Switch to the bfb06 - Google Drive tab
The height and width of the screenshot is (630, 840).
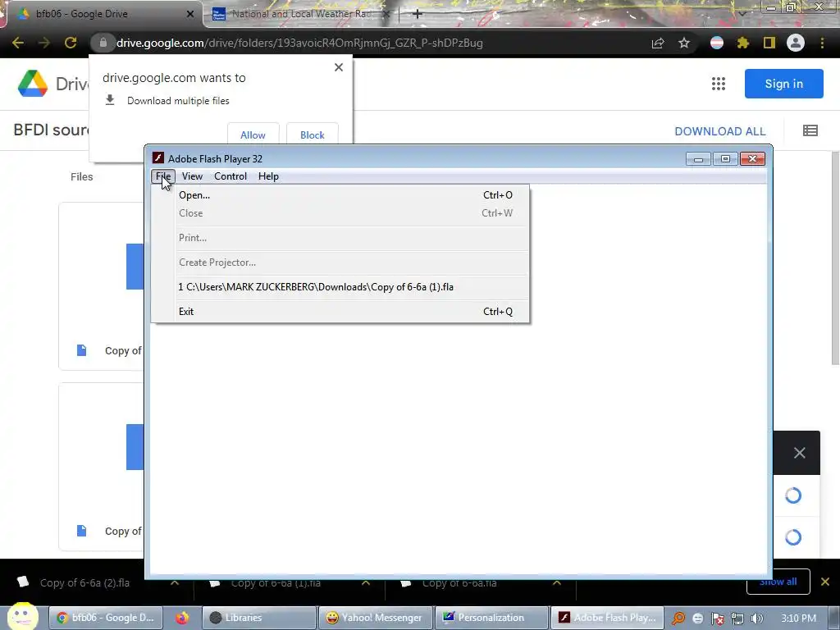click(104, 14)
